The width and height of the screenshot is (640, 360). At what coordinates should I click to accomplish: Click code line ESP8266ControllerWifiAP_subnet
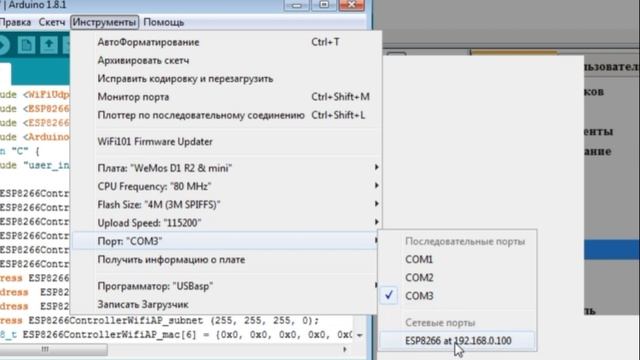pos(159,321)
